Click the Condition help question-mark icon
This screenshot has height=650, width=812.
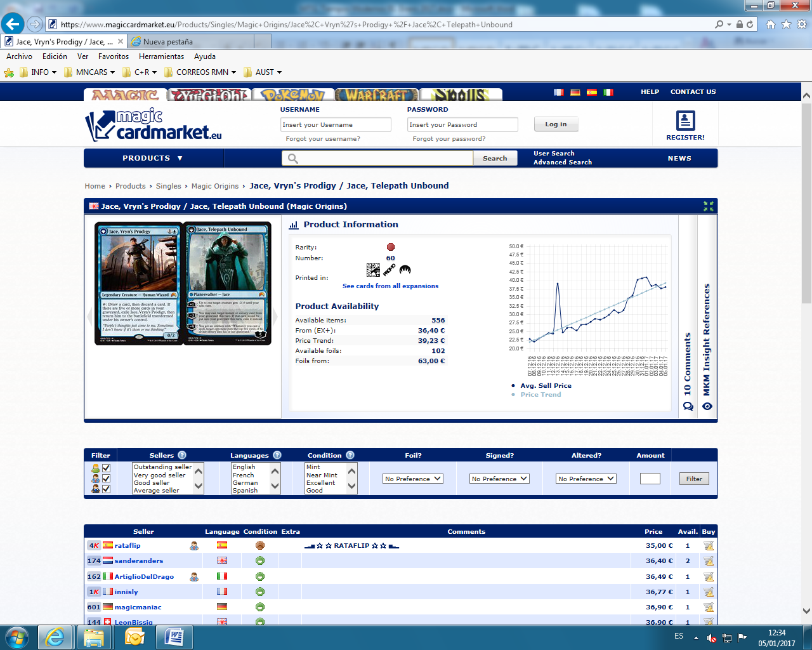pos(350,455)
